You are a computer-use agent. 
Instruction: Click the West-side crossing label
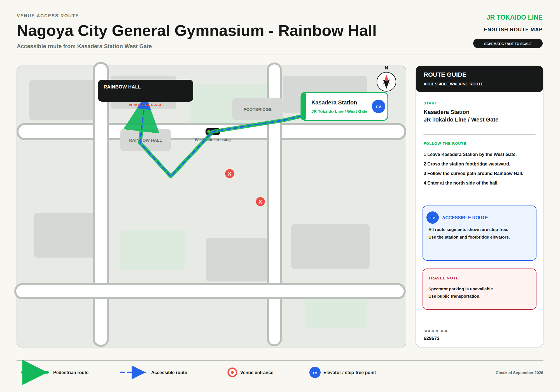click(213, 140)
